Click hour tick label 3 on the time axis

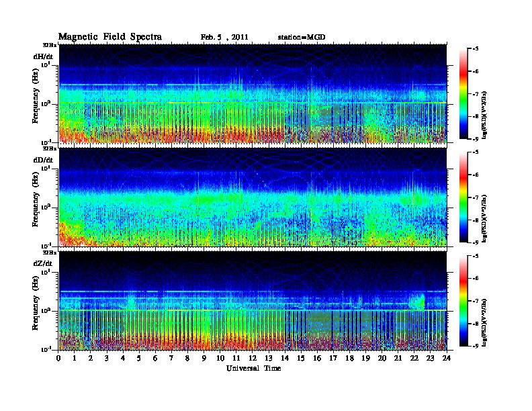(107, 358)
